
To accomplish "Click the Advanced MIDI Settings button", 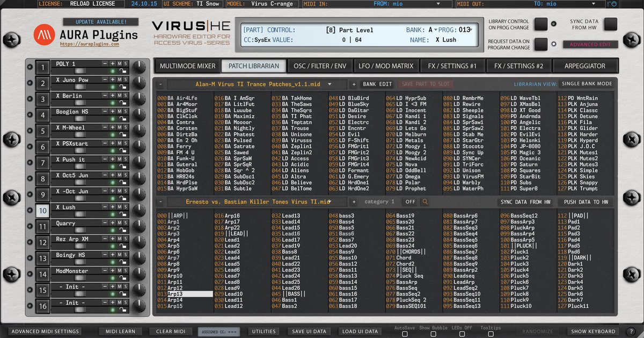I will pyautogui.click(x=45, y=332).
